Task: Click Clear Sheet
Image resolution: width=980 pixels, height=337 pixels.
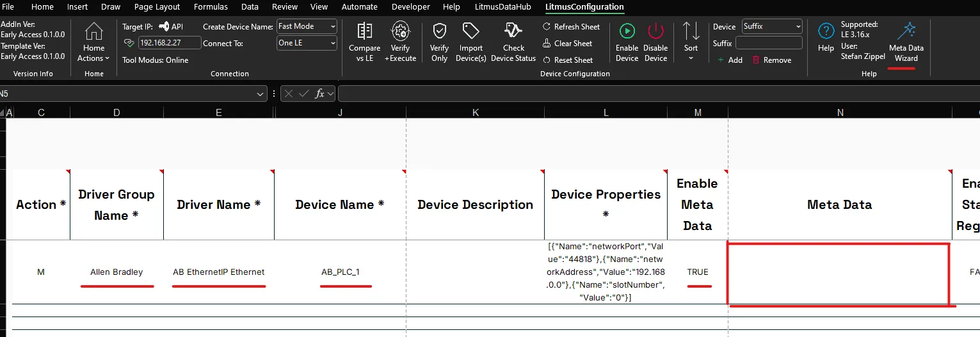Action: [568, 44]
